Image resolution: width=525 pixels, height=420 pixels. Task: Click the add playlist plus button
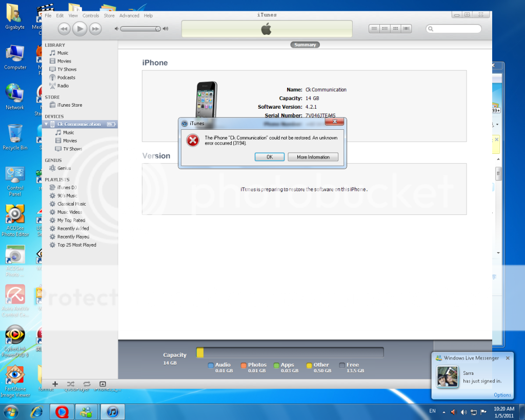55,384
